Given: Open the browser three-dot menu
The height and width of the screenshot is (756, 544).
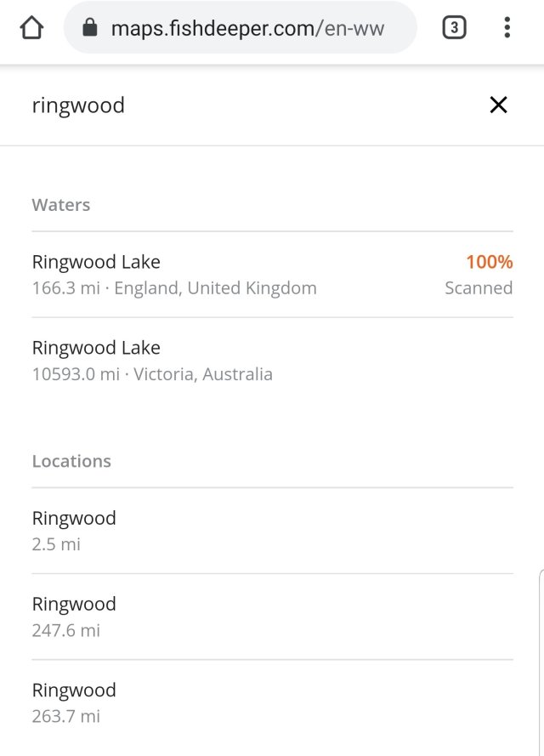Looking at the screenshot, I should click(x=507, y=28).
